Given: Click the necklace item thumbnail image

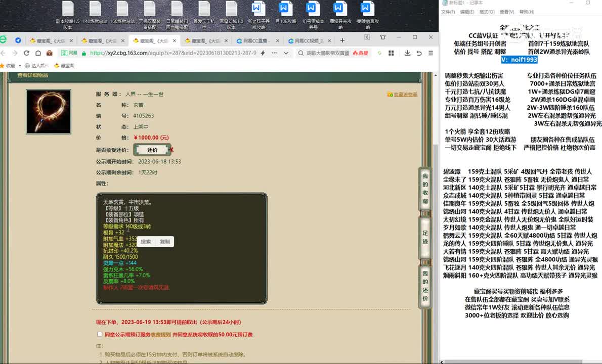Looking at the screenshot, I should tap(49, 112).
